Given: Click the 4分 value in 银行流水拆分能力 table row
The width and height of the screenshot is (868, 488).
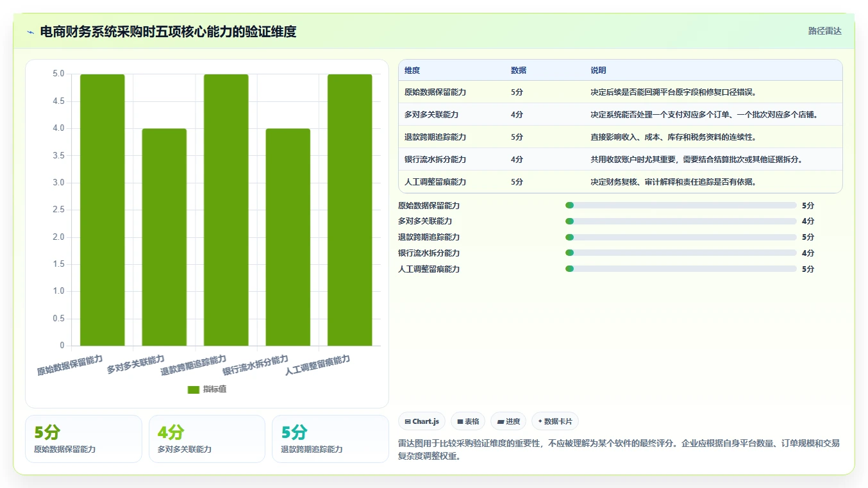Looking at the screenshot, I should 517,160.
